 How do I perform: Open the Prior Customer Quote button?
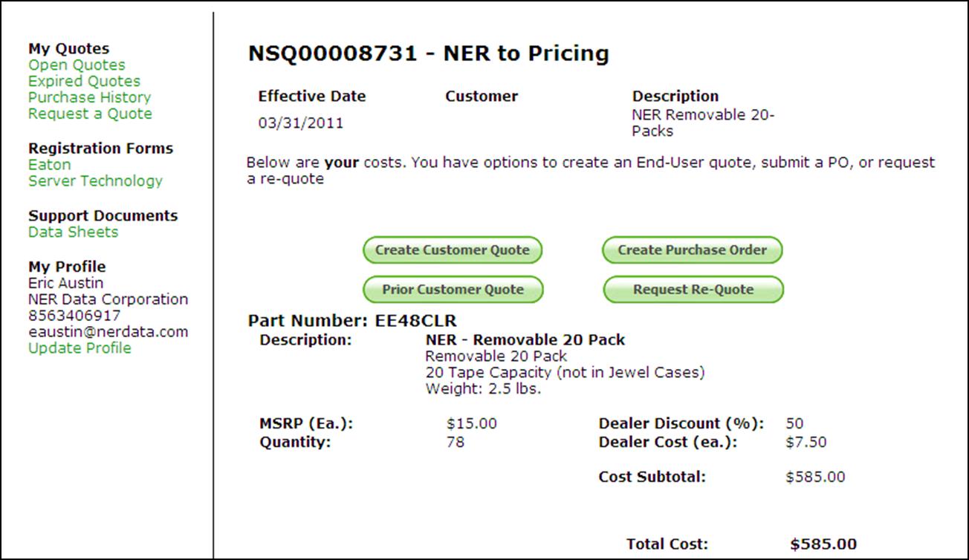pos(453,290)
